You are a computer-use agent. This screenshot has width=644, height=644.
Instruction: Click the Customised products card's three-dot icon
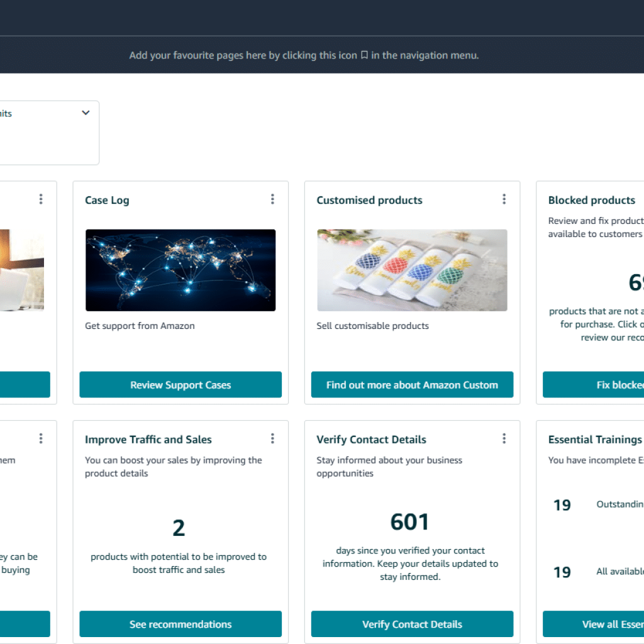point(504,199)
